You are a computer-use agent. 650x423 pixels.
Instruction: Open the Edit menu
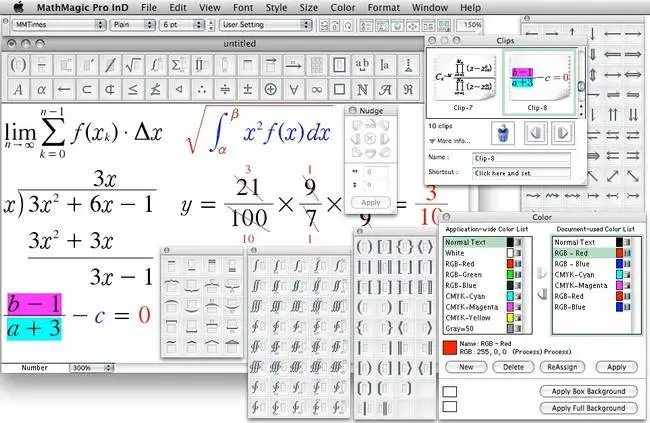178,7
